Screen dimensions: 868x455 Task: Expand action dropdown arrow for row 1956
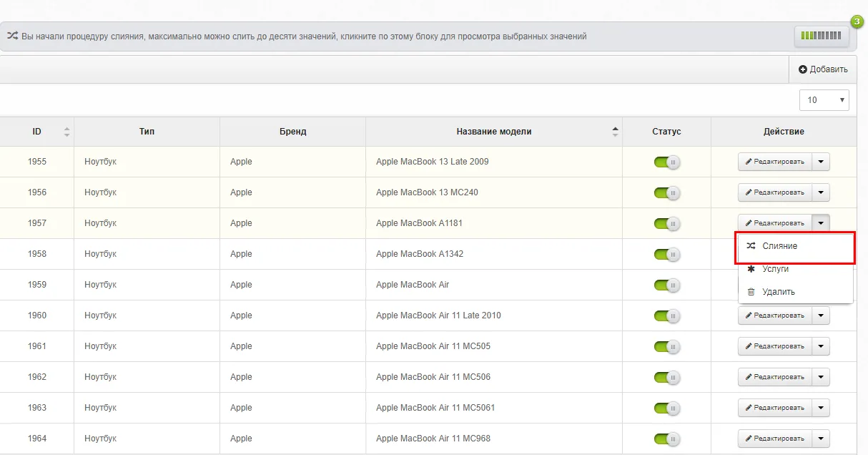click(821, 192)
